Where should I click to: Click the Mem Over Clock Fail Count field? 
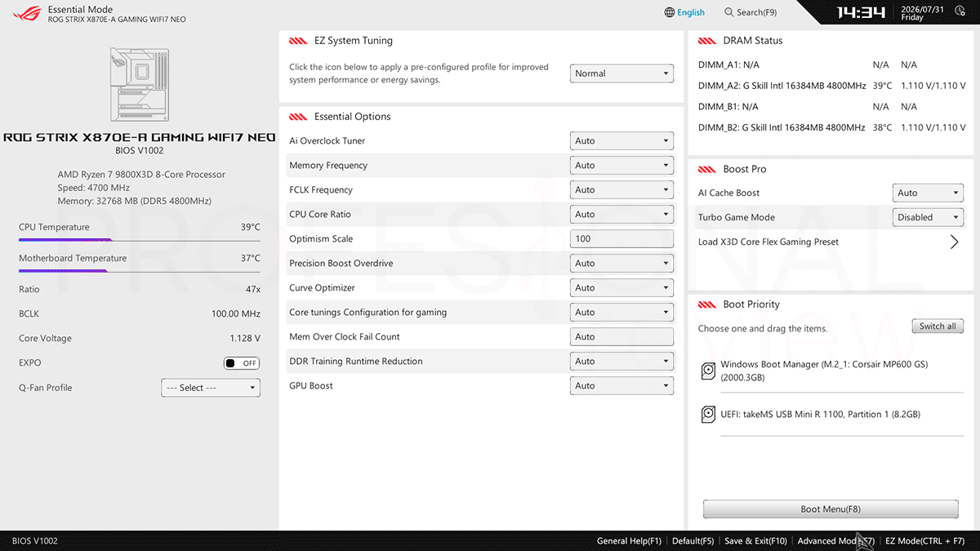[x=621, y=337]
